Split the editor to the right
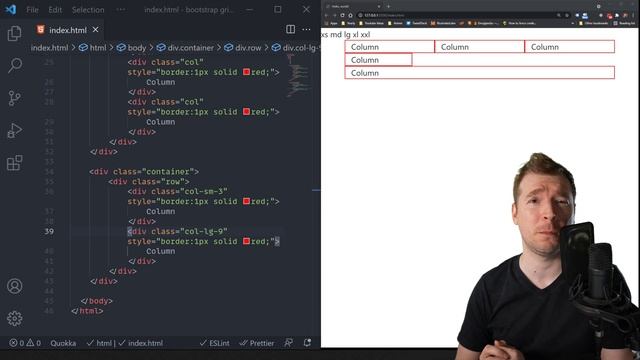This screenshot has width=640, height=360. (290, 29)
